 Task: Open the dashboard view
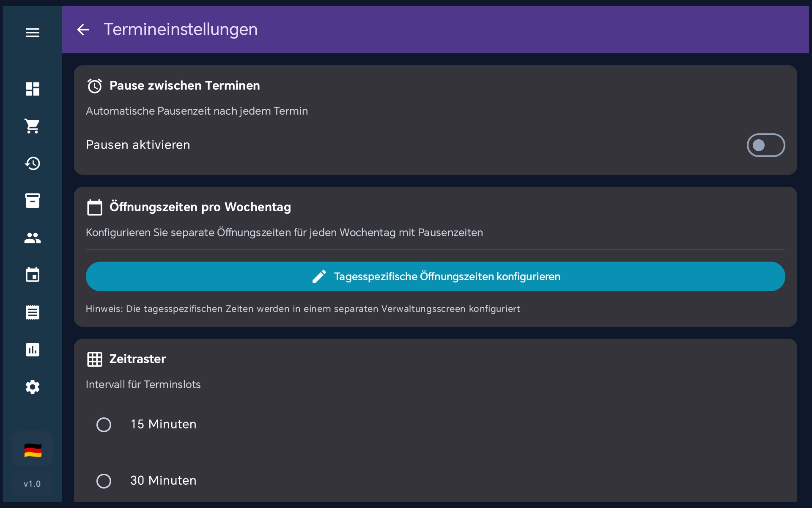tap(32, 89)
